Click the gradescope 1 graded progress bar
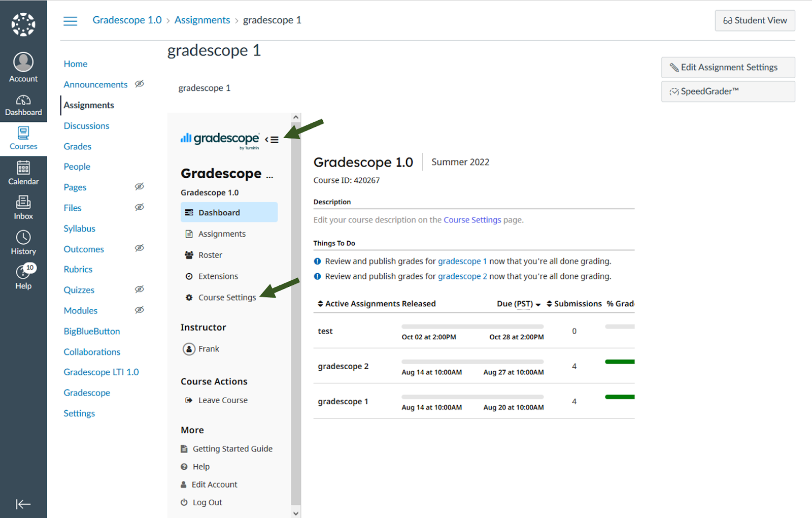Screen dimensions: 812x518 pyautogui.click(x=620, y=397)
